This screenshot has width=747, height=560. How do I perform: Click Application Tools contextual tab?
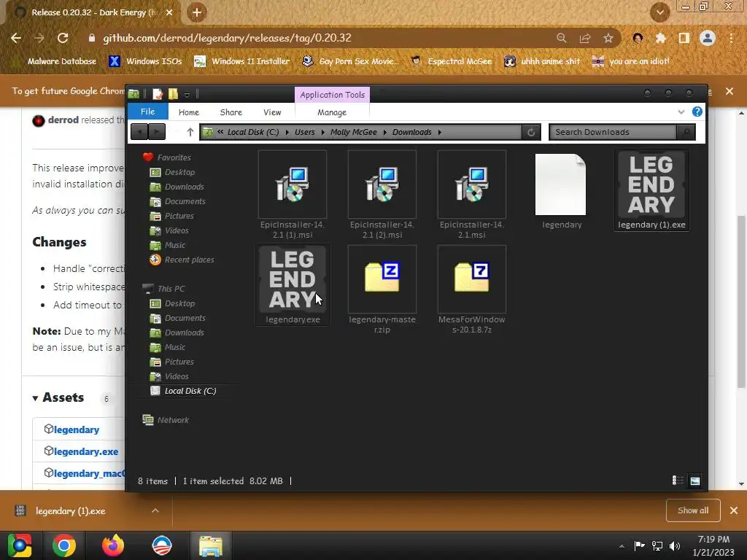point(332,95)
